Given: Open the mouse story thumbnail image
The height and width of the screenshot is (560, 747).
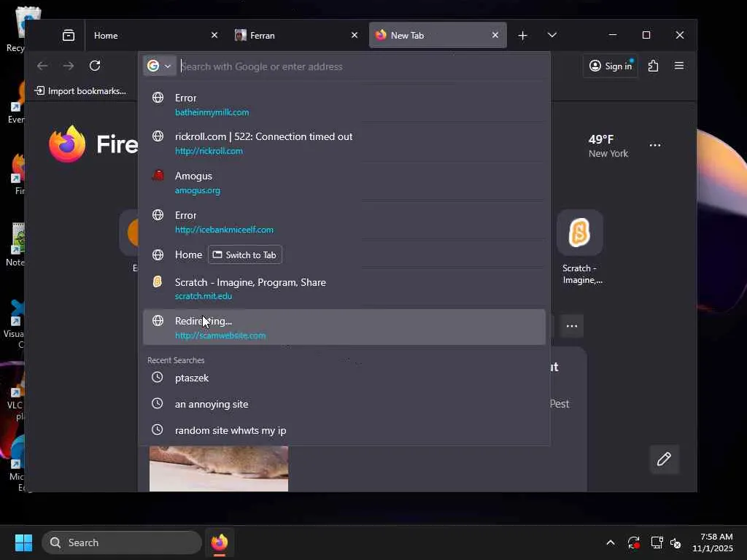Looking at the screenshot, I should tap(219, 469).
